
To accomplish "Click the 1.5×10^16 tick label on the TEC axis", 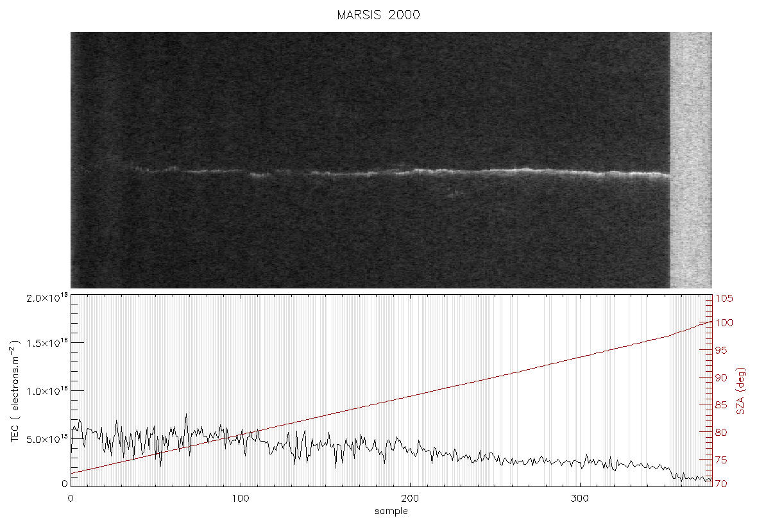I will 47,343.
